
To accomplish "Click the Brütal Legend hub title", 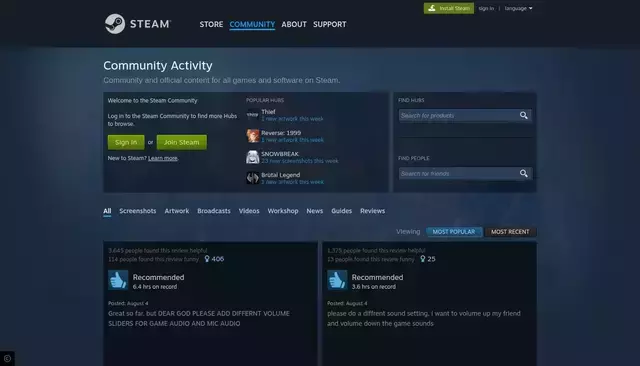I will pos(281,175).
